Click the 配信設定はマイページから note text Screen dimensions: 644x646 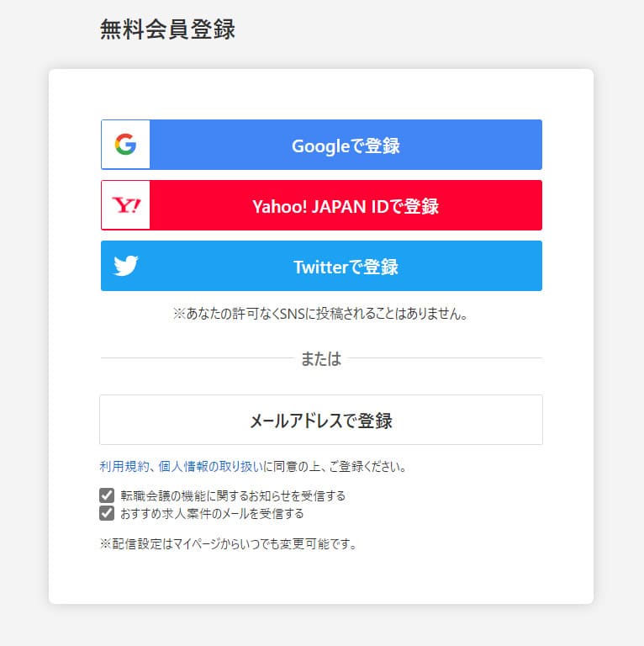[228, 544]
